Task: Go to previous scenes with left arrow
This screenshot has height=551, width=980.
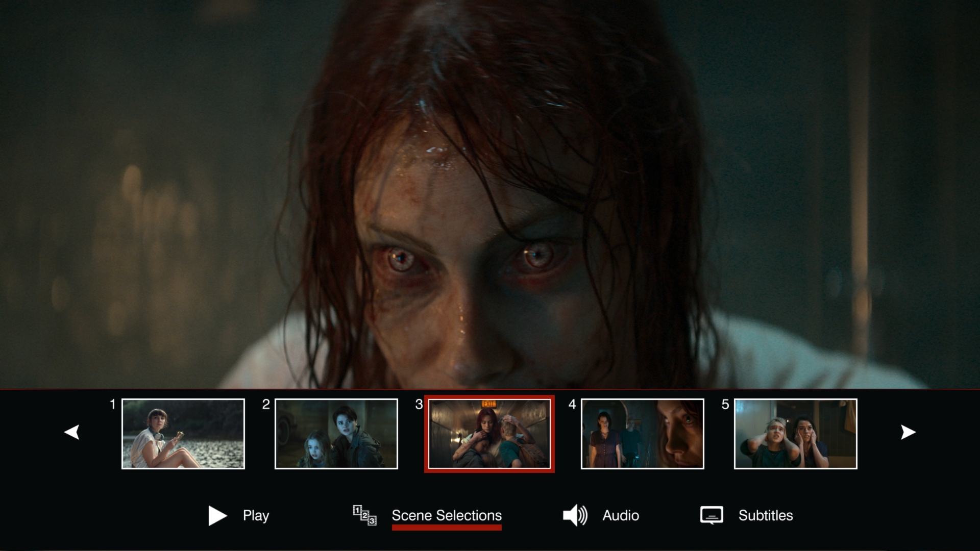Action: click(72, 432)
